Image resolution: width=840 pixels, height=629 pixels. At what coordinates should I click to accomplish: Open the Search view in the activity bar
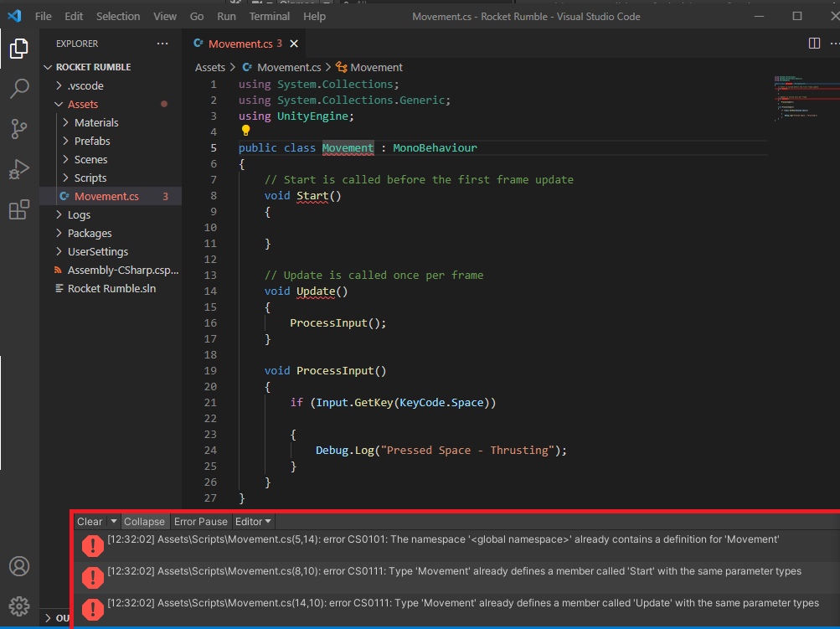click(x=19, y=88)
